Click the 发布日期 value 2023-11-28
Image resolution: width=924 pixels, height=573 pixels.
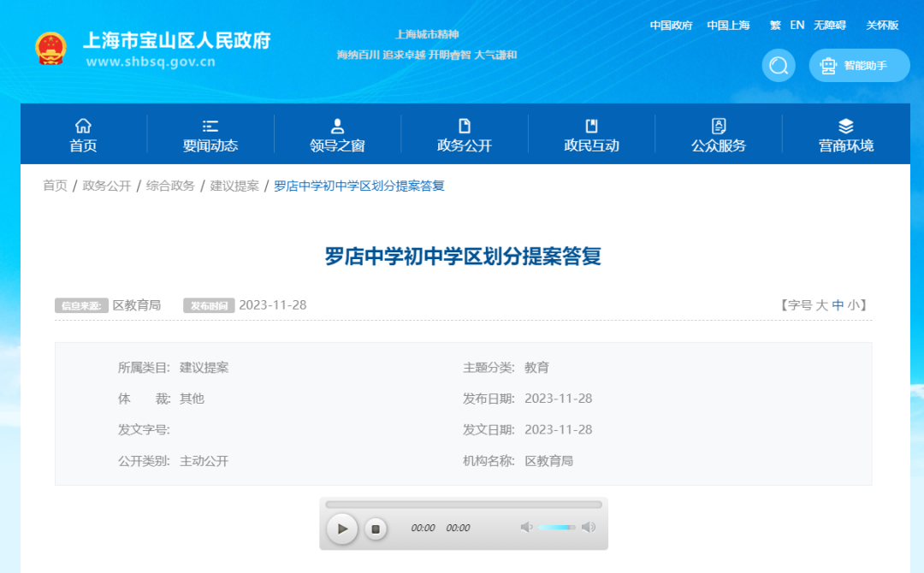[x=558, y=399]
